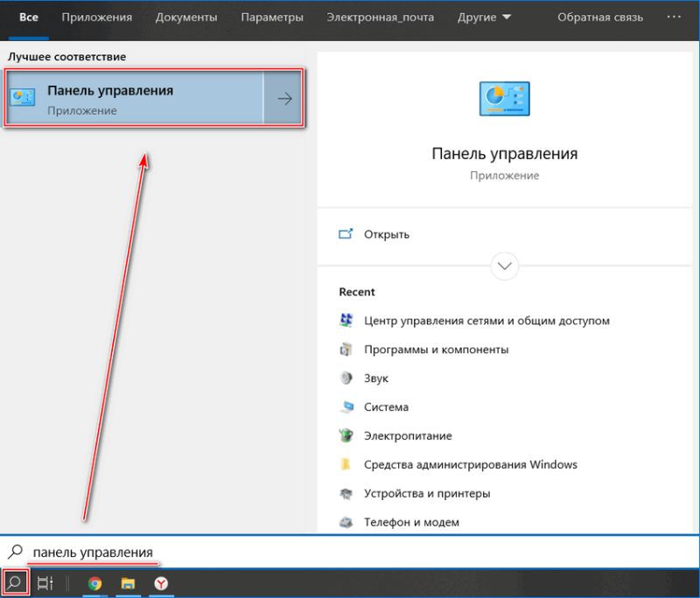Launch Google Chrome from the taskbar
Image resolution: width=700 pixels, height=598 pixels.
(x=94, y=583)
